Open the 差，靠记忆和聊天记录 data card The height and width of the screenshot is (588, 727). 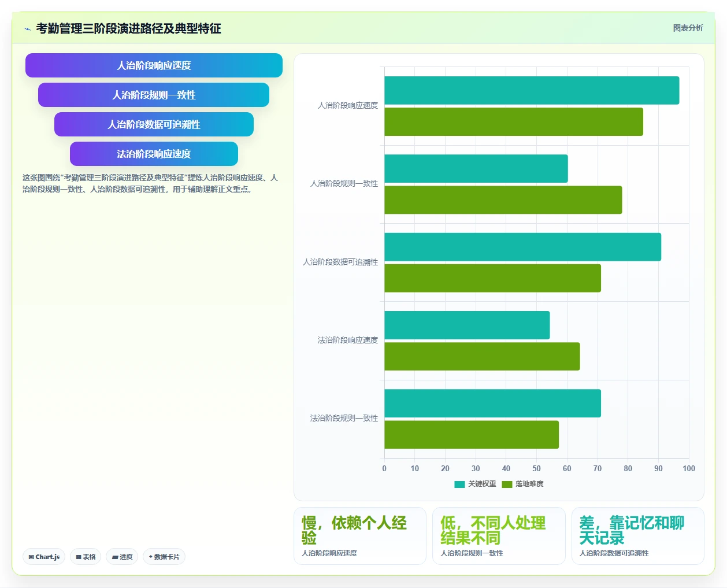click(638, 536)
